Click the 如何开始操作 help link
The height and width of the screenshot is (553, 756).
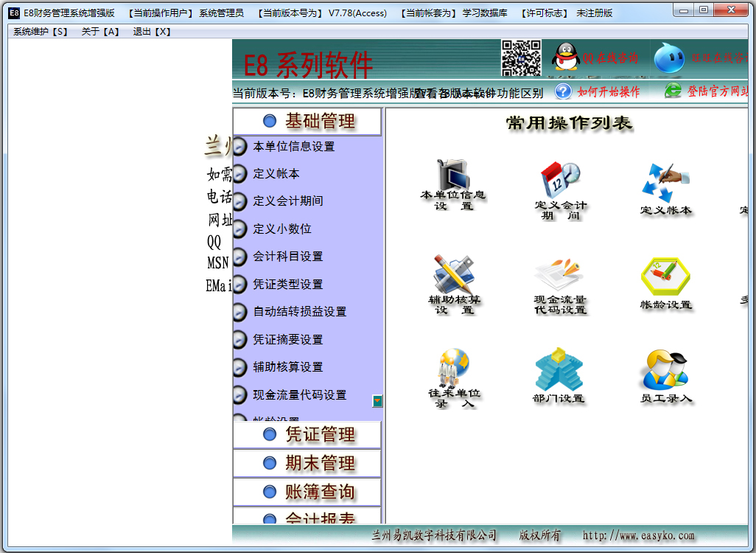609,91
